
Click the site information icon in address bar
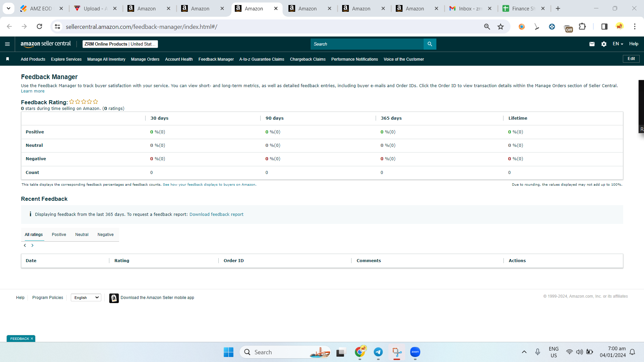[x=58, y=26]
